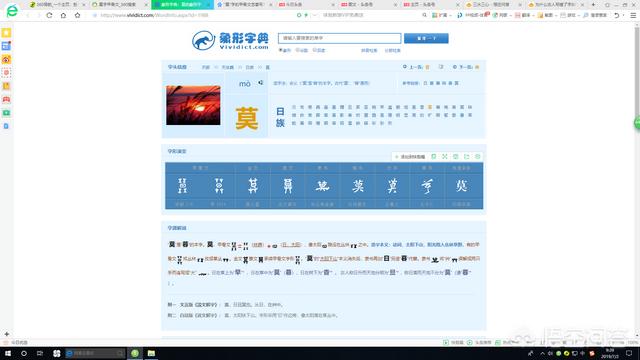Image resolution: width=640 pixels, height=360 pixels.
Task: Select the second search-mode radio button
Action: (x=298, y=50)
